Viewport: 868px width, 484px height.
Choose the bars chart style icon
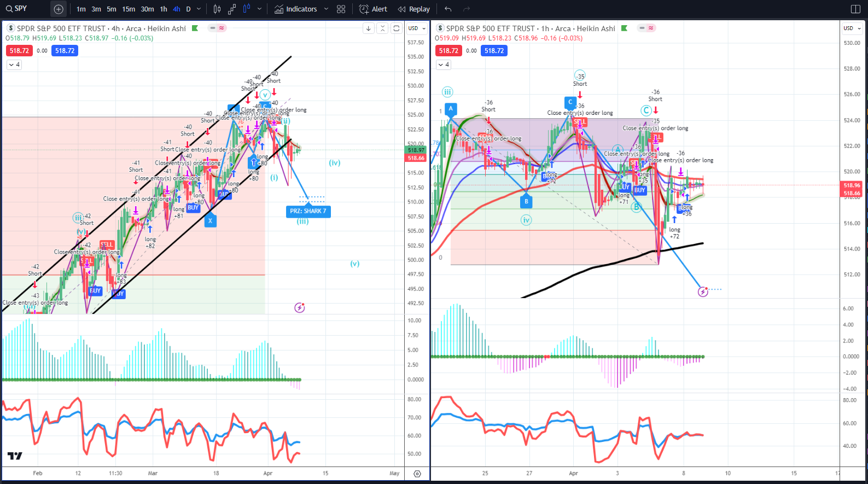217,9
